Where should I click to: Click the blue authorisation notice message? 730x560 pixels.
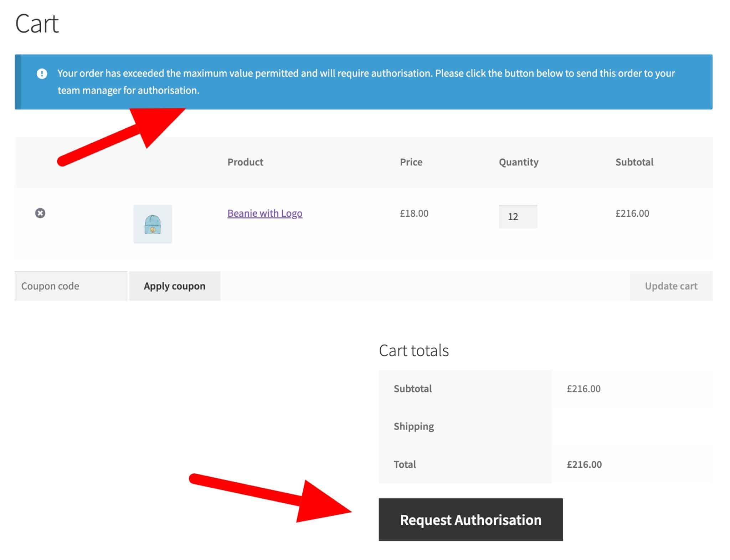[x=366, y=82]
